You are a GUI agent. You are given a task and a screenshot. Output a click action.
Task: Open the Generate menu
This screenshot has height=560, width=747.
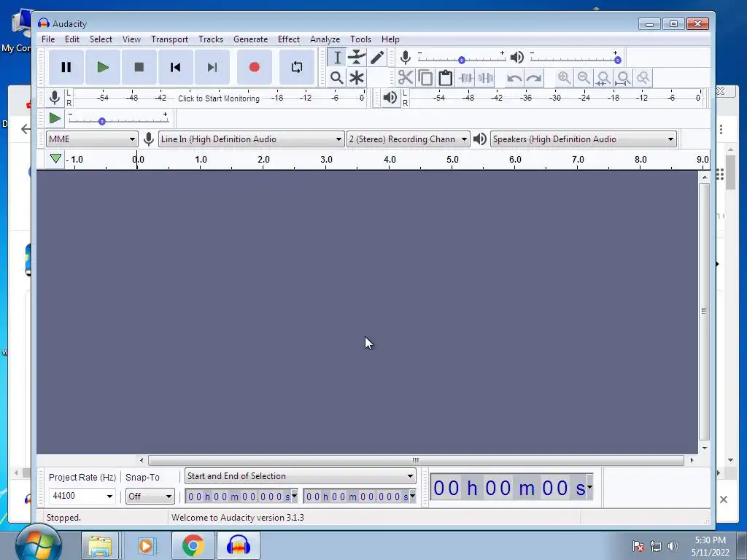pos(251,39)
